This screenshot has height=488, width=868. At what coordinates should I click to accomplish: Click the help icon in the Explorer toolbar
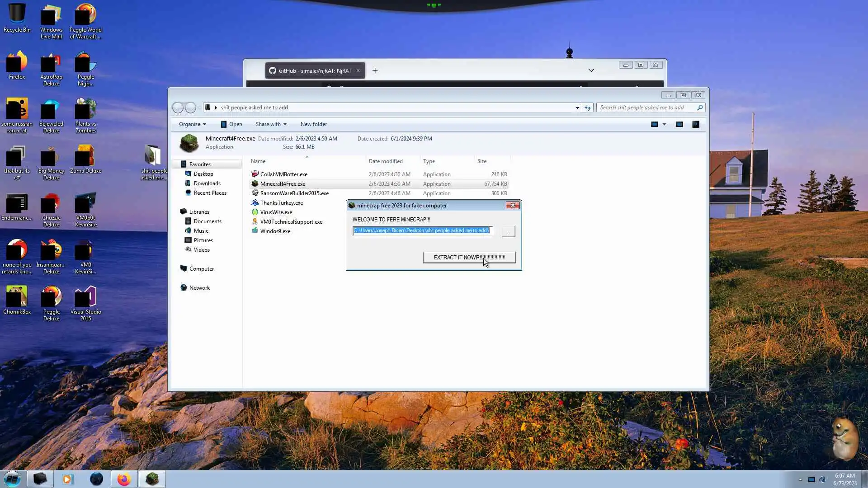point(696,124)
